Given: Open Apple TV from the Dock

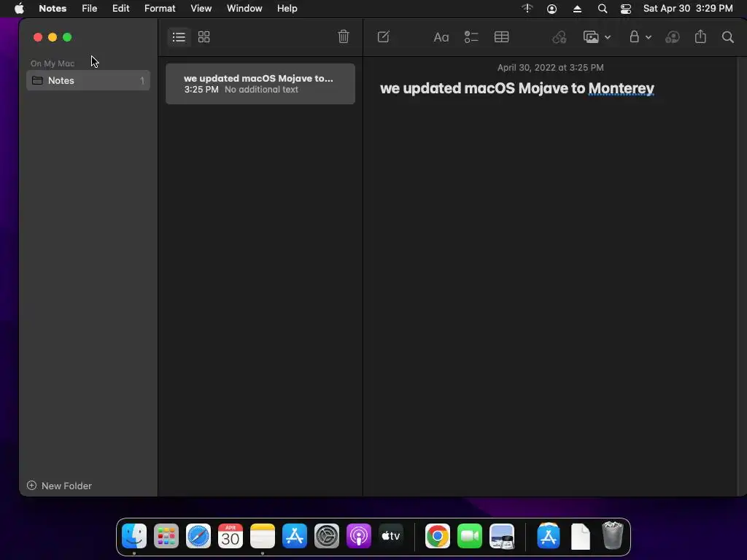Looking at the screenshot, I should tap(391, 536).
